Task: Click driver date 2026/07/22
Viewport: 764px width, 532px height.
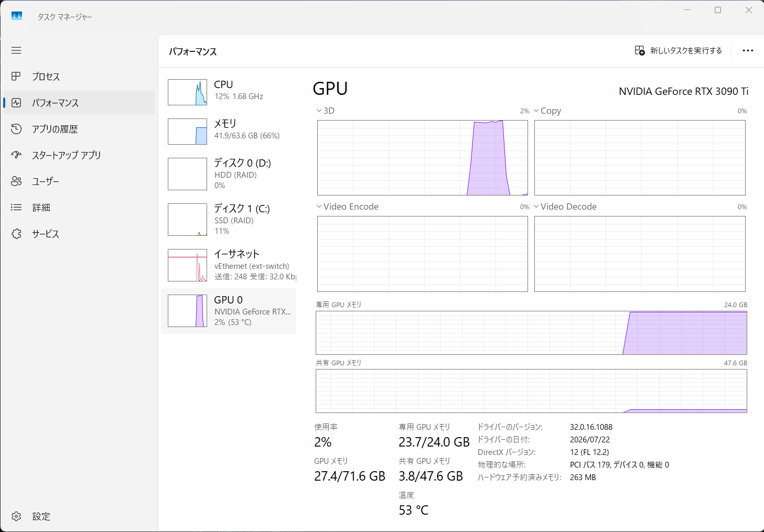Action: pyautogui.click(x=590, y=440)
